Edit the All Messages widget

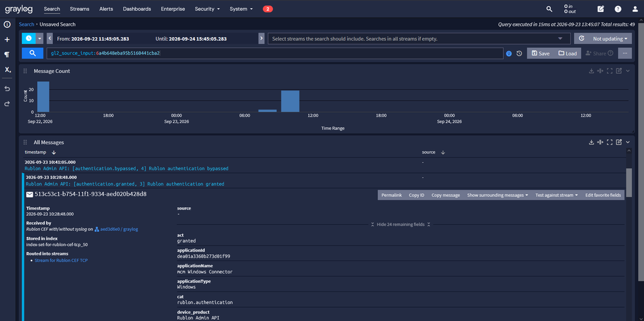[x=619, y=142]
